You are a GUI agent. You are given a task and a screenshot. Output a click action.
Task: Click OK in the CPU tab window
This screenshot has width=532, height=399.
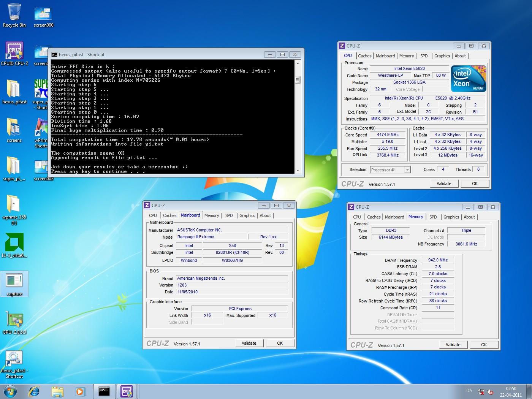click(475, 184)
